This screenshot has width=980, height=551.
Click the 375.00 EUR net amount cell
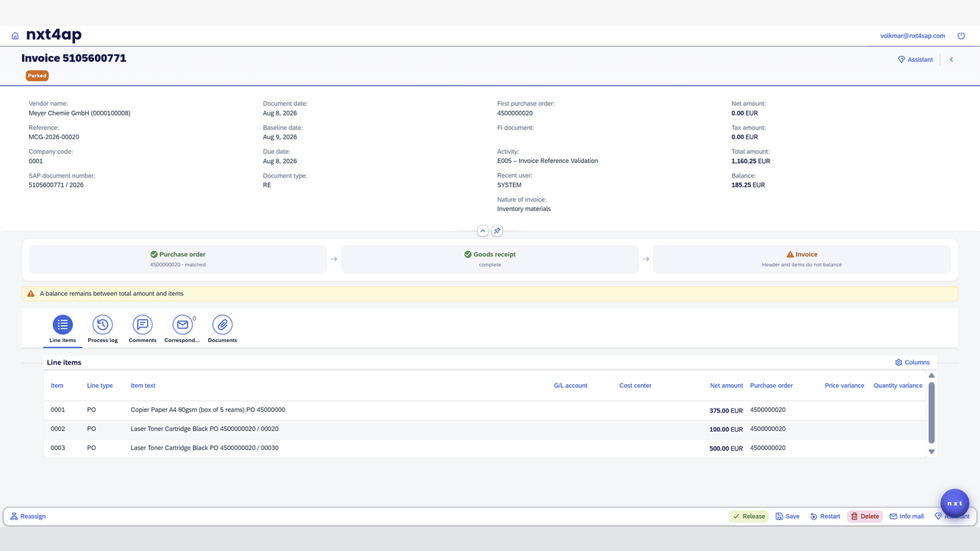[726, 411]
